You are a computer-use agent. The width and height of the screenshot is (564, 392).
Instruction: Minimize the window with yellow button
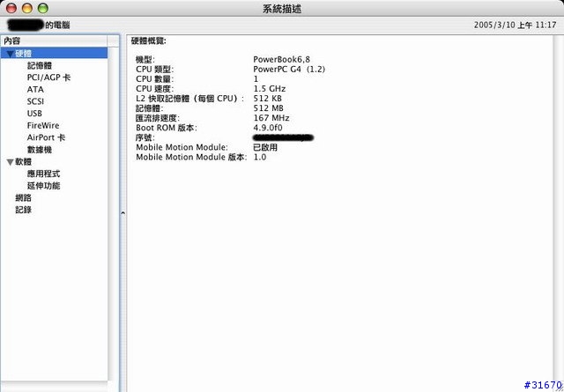[27, 8]
